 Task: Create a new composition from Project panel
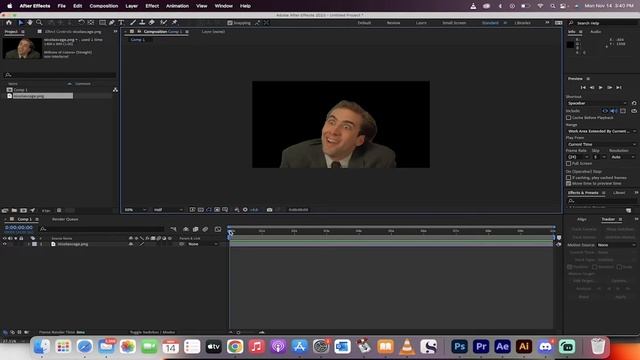pyautogui.click(x=23, y=211)
